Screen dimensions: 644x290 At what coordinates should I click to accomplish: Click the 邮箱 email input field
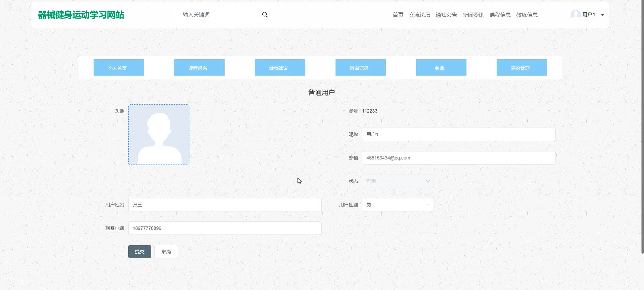[x=459, y=158]
